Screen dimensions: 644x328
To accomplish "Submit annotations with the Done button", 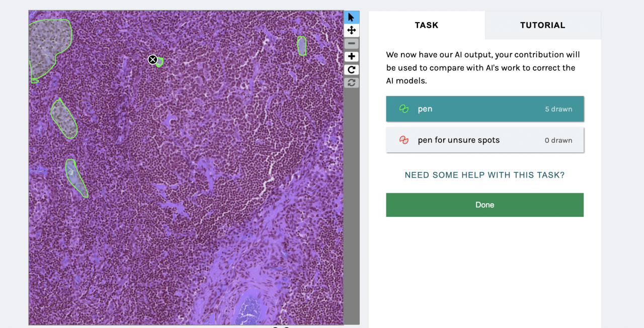I will pyautogui.click(x=485, y=205).
